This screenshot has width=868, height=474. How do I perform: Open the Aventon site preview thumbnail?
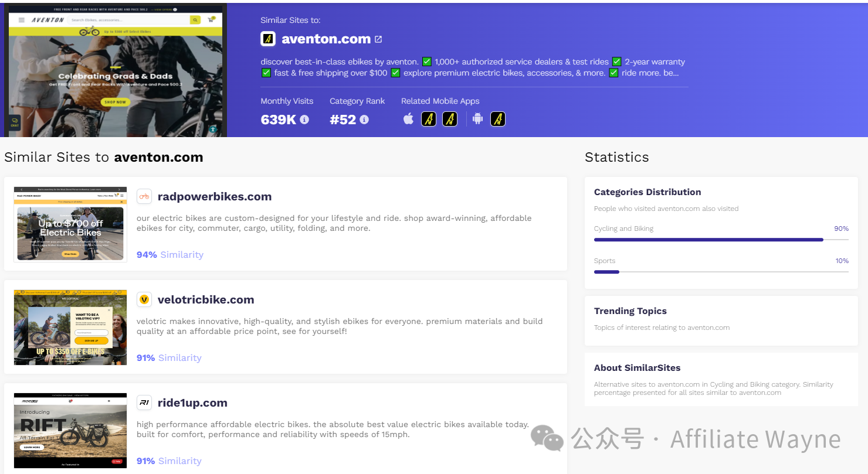(x=116, y=71)
